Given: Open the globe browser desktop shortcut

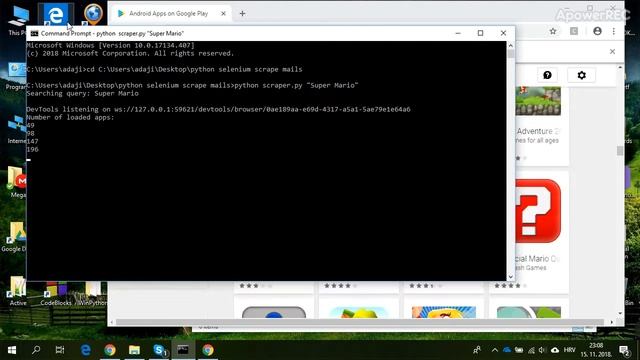Looking at the screenshot, I should (93, 14).
